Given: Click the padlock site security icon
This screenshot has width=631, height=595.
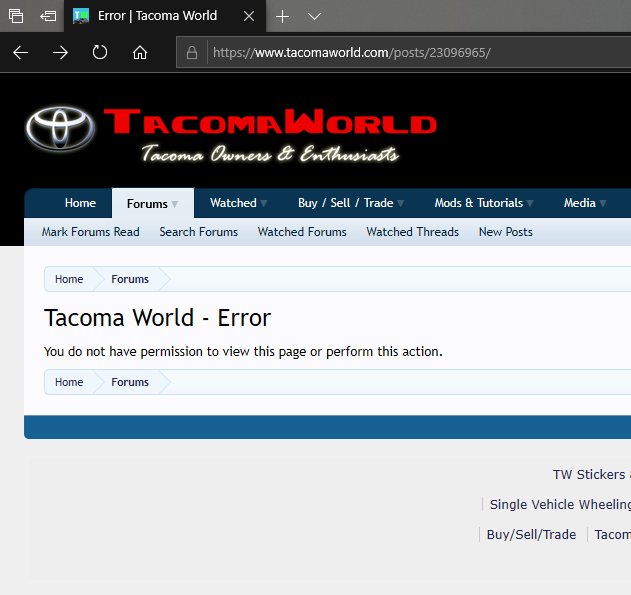Looking at the screenshot, I should [192, 53].
